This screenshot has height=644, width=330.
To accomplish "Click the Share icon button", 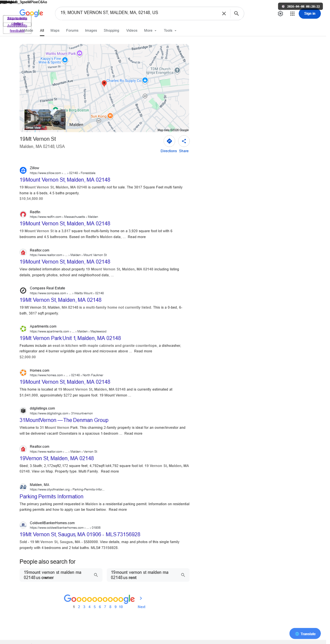I will pyautogui.click(x=184, y=141).
